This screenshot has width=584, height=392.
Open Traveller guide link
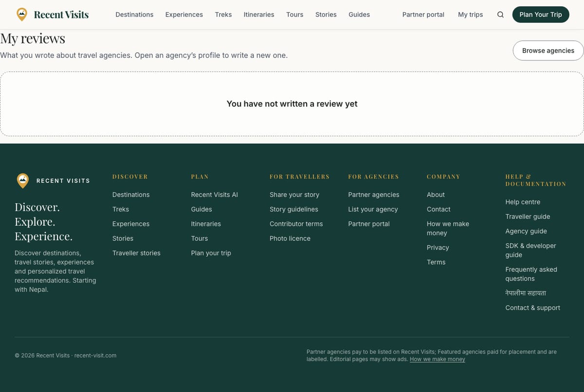pyautogui.click(x=528, y=216)
